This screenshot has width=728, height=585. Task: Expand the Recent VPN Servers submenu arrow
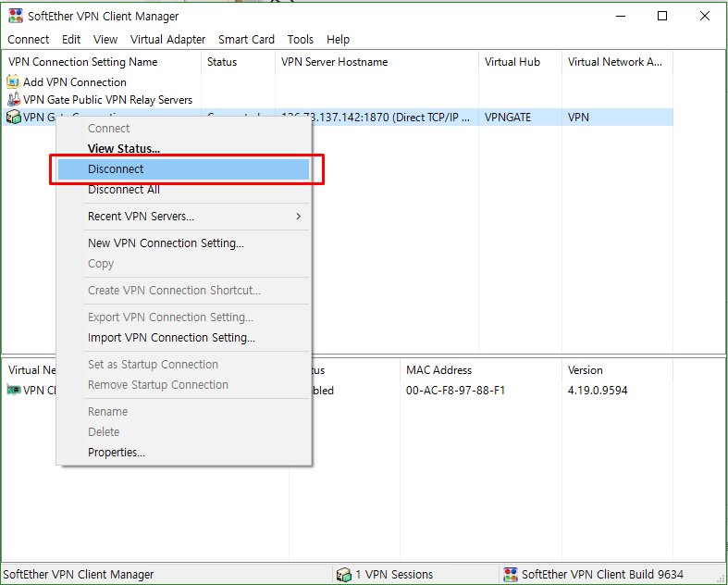[x=299, y=217]
